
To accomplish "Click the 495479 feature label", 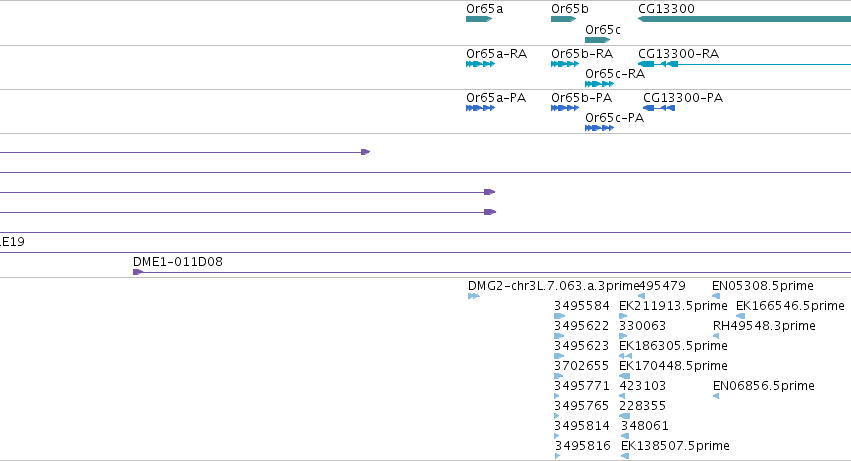I will click(662, 286).
